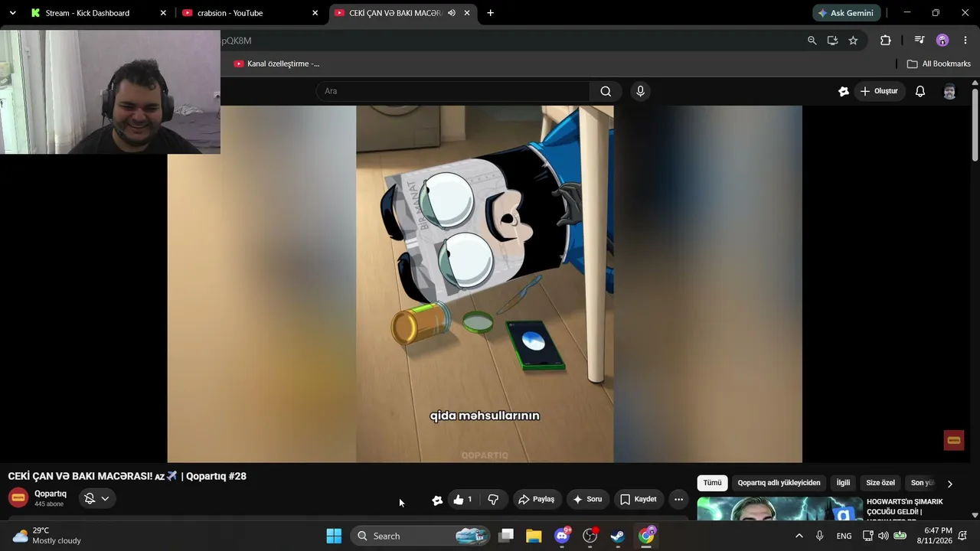Open Chrome from the taskbar
The image size is (980, 551).
[647, 536]
